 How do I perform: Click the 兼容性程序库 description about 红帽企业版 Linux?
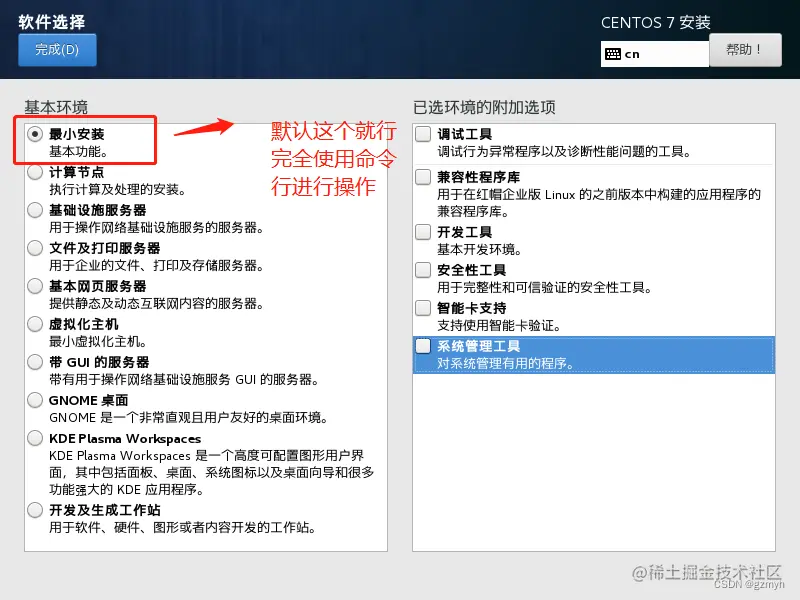[599, 203]
